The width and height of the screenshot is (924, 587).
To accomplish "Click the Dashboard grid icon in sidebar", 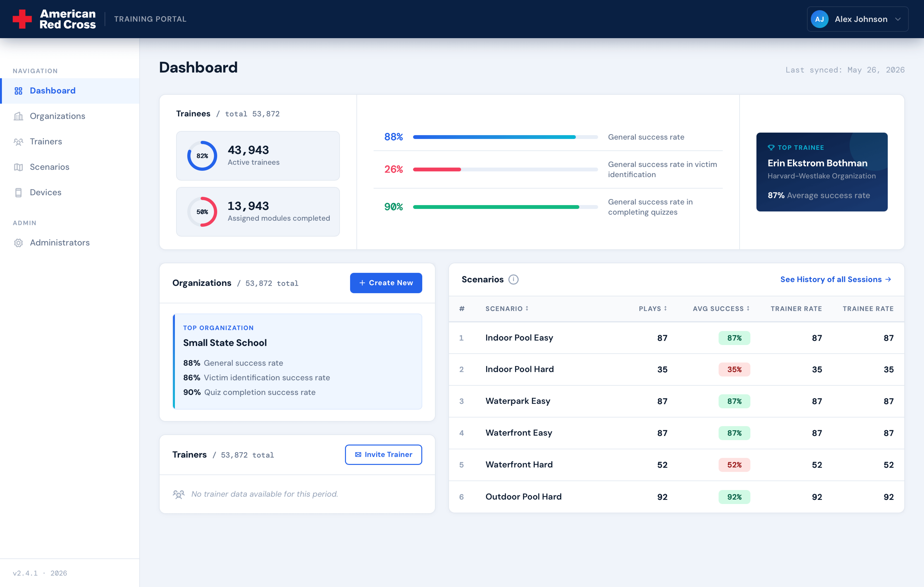I will (18, 91).
